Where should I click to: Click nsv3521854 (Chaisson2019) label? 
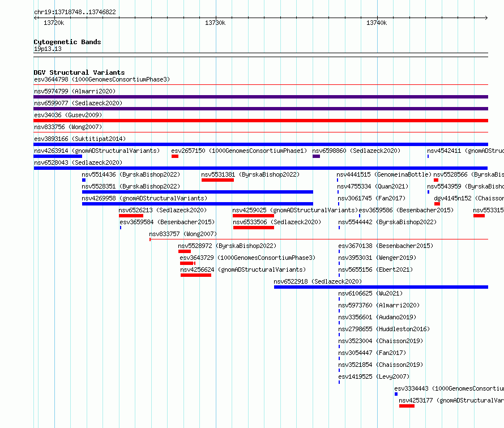(381, 365)
